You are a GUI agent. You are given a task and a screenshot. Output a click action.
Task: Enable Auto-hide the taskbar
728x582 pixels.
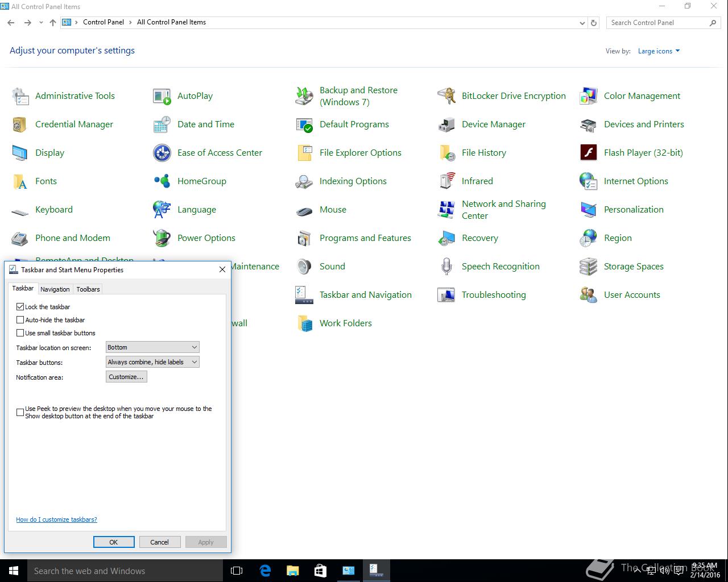pos(20,320)
